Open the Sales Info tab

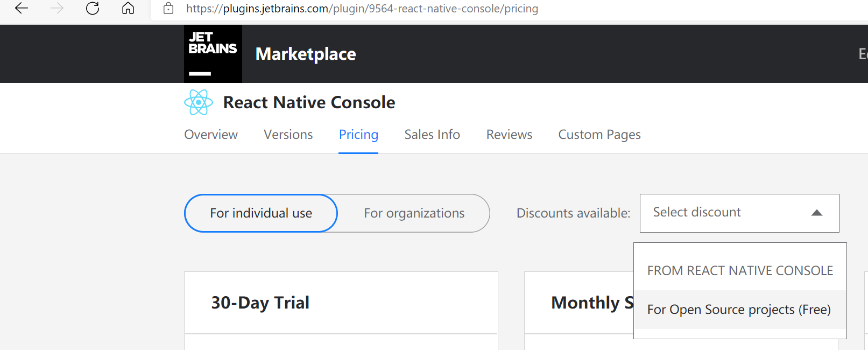point(432,135)
